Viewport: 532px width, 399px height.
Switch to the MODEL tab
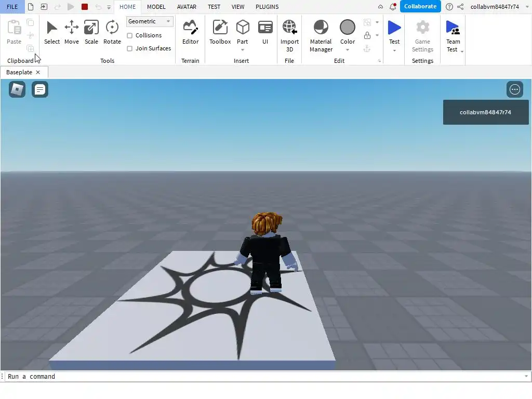[x=156, y=7]
